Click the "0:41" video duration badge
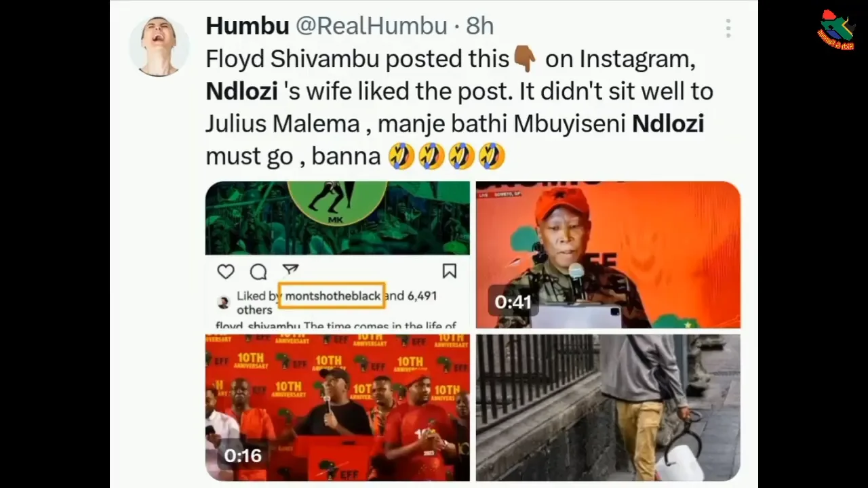The image size is (868, 488). [x=513, y=302]
